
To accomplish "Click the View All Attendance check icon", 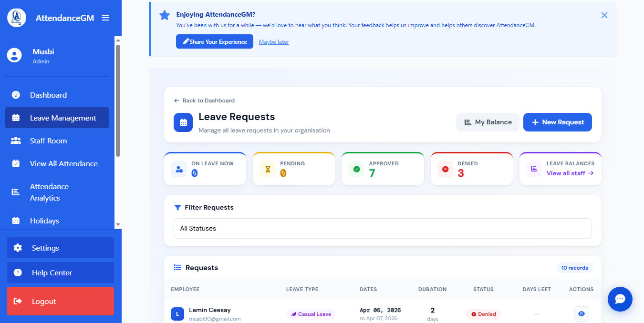I will 16,163.
